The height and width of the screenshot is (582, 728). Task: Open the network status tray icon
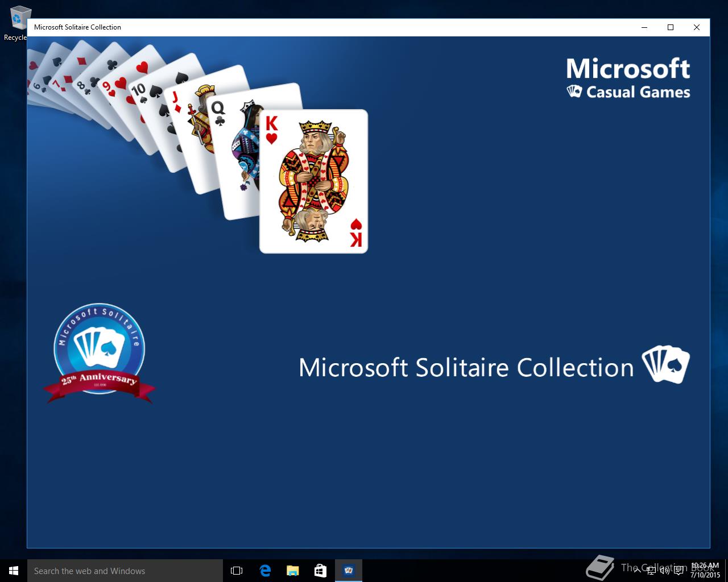[x=651, y=571]
